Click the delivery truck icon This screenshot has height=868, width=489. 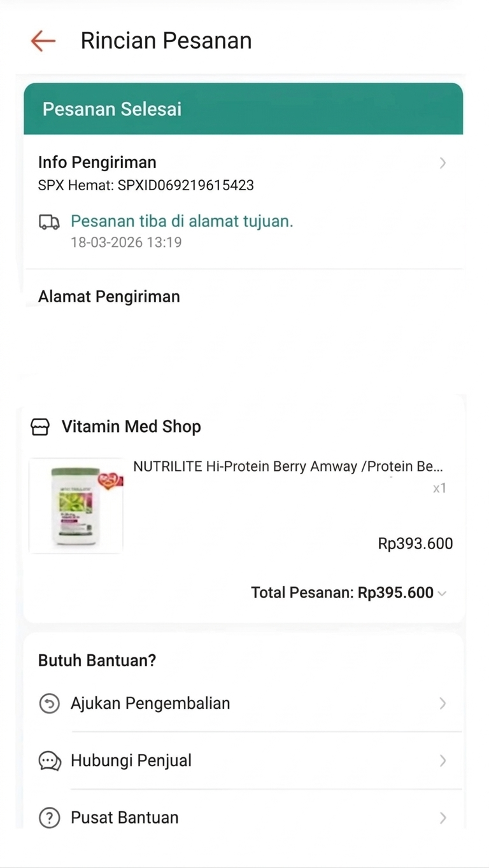point(49,222)
